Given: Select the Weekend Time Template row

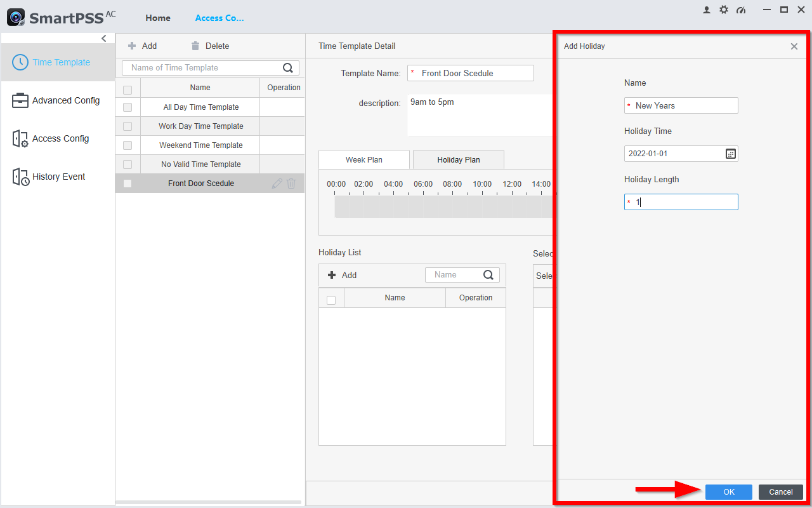Looking at the screenshot, I should point(210,145).
